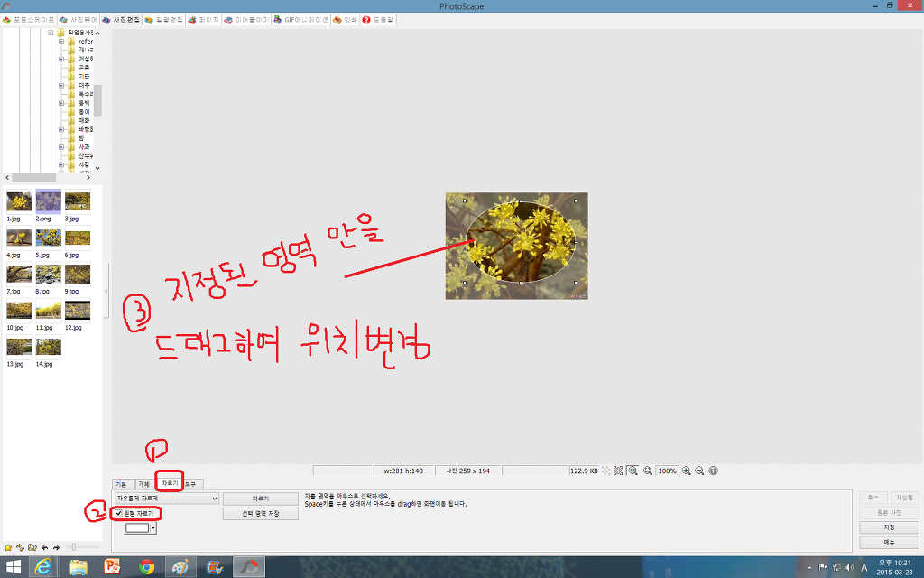The width and height of the screenshot is (924, 578).
Task: Click the rotate right arrow under thumbnails
Action: (x=56, y=547)
